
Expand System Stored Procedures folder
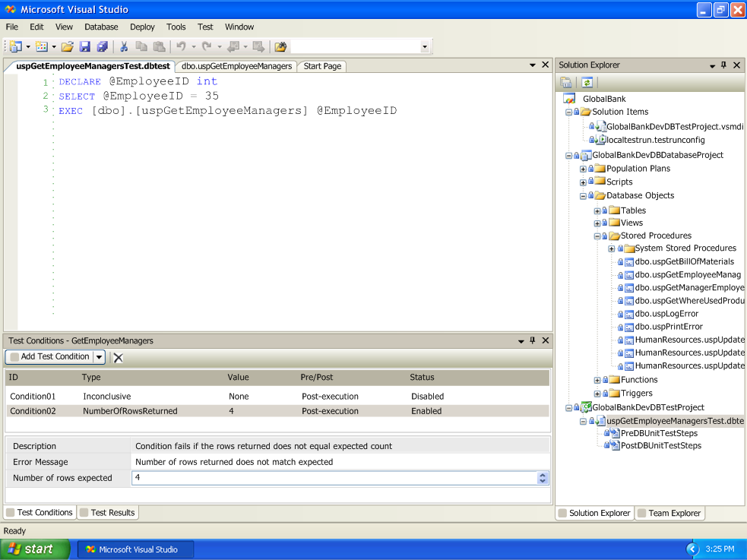pyautogui.click(x=611, y=248)
